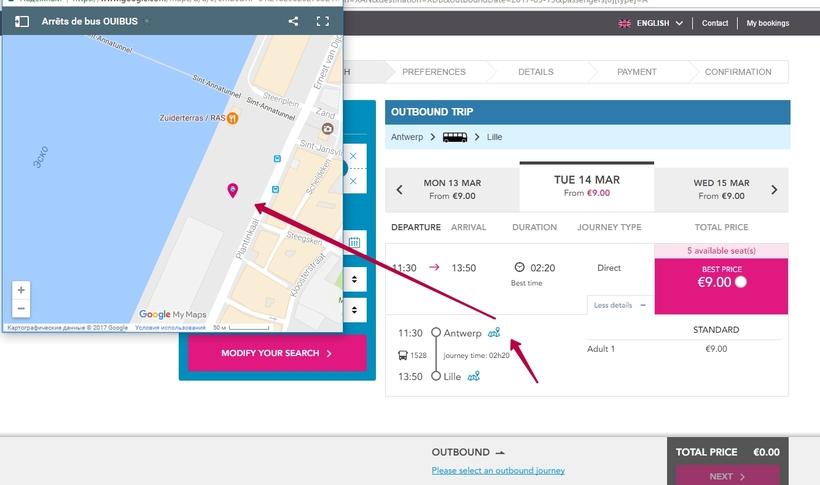Sort by DEPARTURE column header
This screenshot has width=820, height=485.
416,227
